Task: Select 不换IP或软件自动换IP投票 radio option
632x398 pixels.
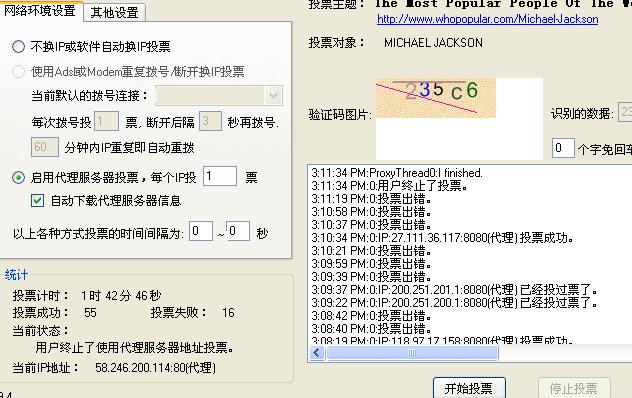Action: coord(19,47)
